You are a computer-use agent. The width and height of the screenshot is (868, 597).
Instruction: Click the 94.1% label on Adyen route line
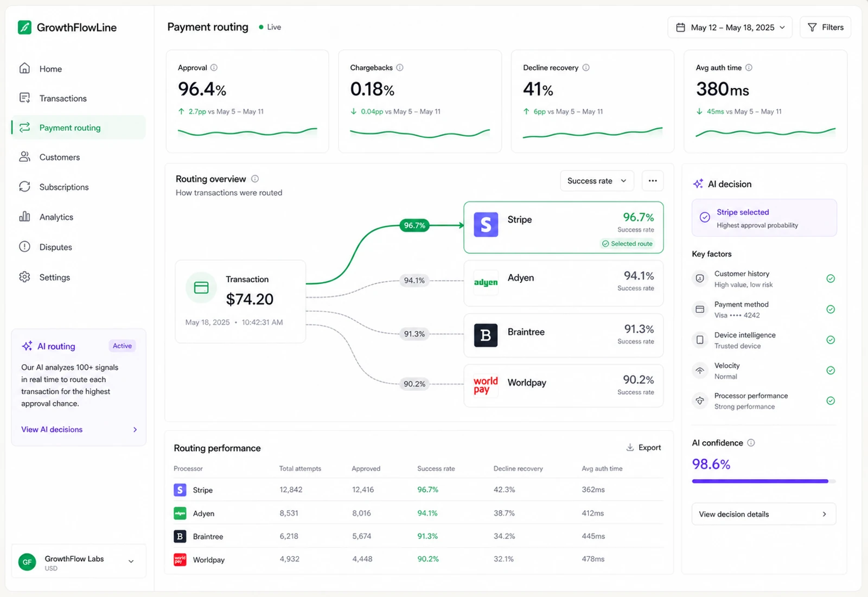click(x=414, y=281)
